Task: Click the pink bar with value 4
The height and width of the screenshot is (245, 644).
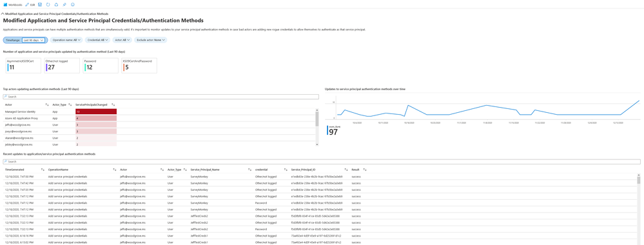Action: point(96,118)
